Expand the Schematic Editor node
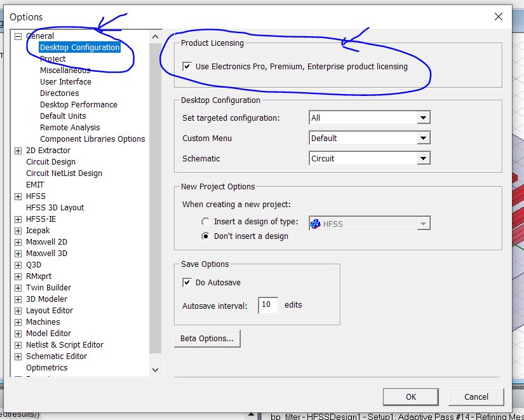Viewport: 524px width, 420px height. click(18, 357)
